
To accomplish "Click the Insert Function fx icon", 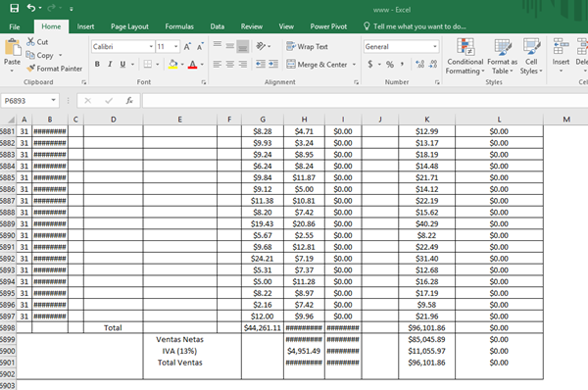I will [x=129, y=101].
